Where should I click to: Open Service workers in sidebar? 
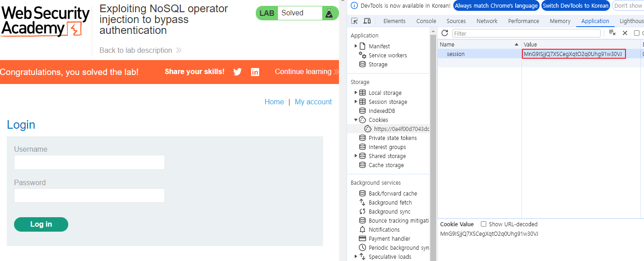[x=388, y=55]
